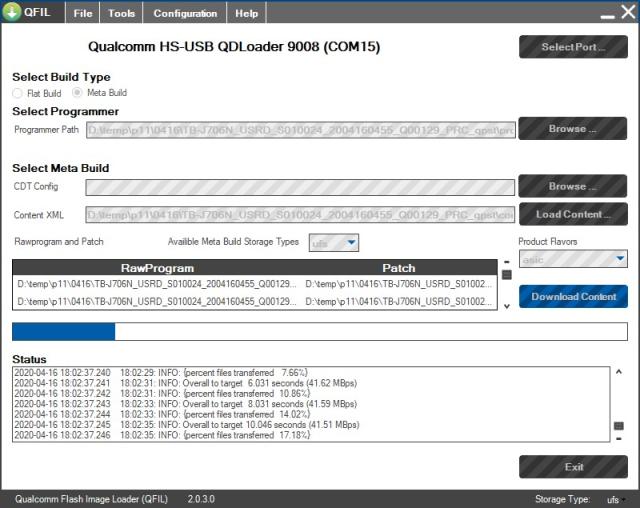
Task: Click the log line showing 6.031 seconds
Action: click(x=185, y=383)
